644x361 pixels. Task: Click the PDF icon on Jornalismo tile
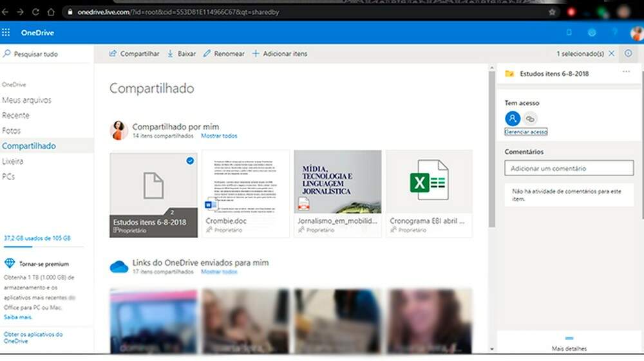point(303,204)
